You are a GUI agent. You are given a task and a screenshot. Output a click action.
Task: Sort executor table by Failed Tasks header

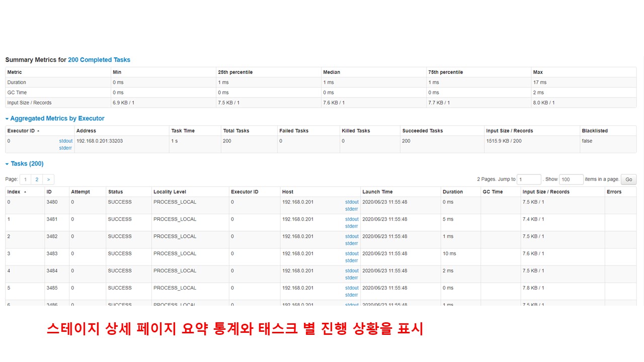pyautogui.click(x=308, y=131)
